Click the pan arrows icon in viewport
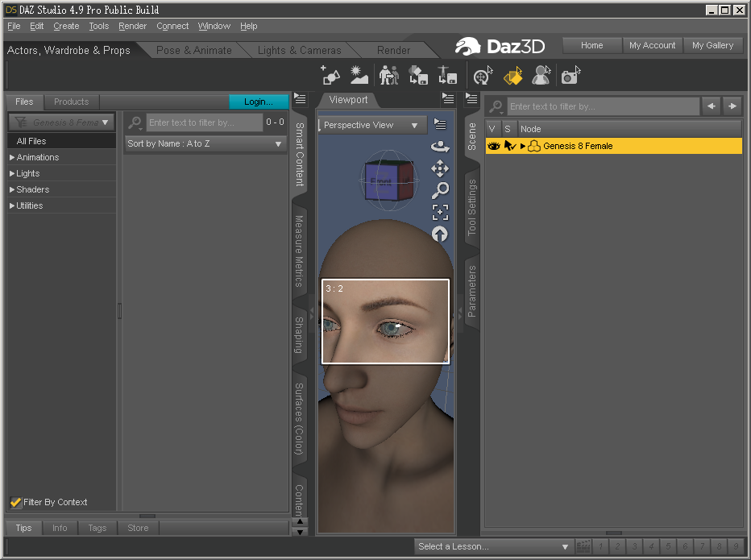The image size is (751, 560). pyautogui.click(x=440, y=168)
